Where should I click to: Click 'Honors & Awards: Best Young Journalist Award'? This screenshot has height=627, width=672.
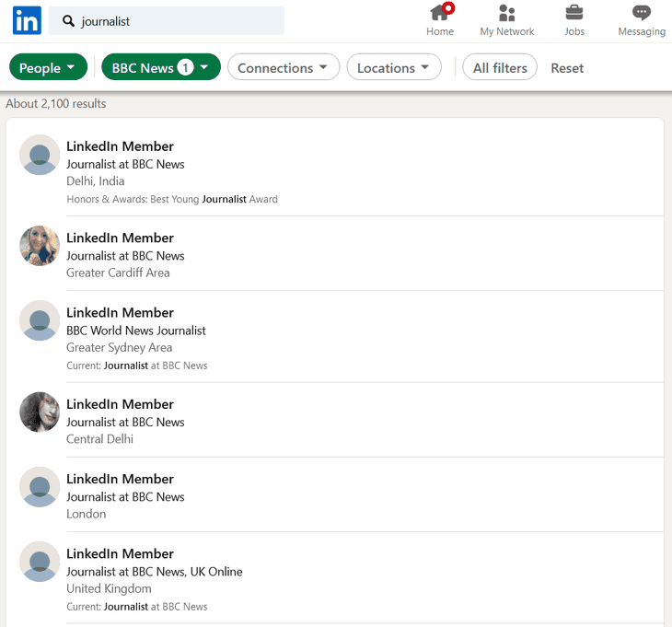click(x=172, y=199)
